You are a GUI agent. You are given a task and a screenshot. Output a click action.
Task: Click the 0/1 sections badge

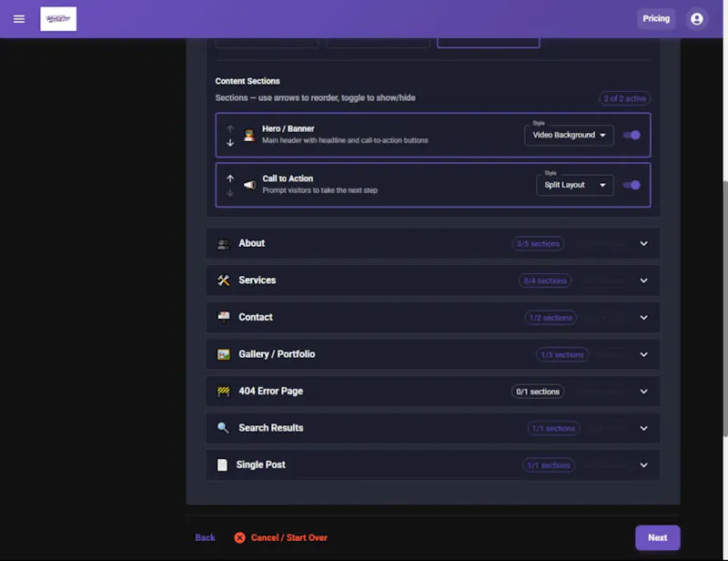coord(538,392)
